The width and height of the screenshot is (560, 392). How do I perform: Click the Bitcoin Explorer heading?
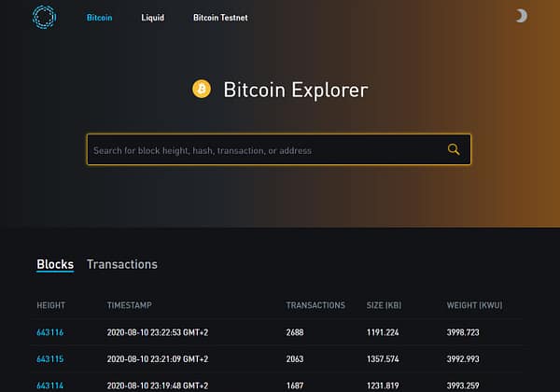[x=295, y=91]
